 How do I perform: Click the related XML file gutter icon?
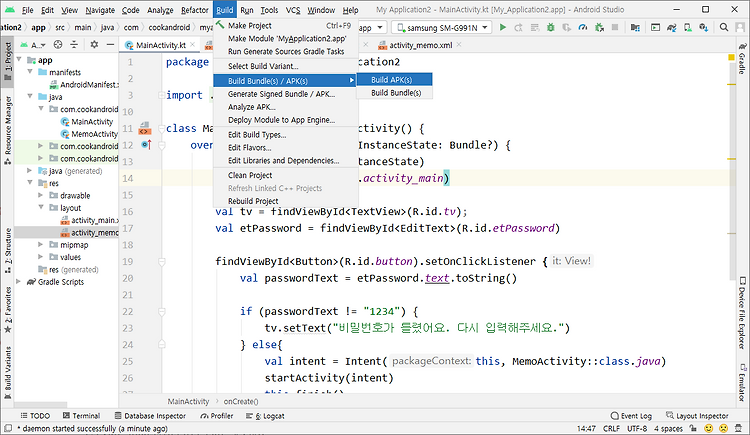(144, 128)
